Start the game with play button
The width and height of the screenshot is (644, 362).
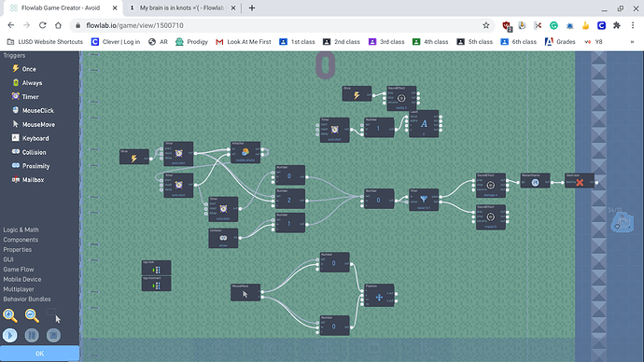click(10, 335)
